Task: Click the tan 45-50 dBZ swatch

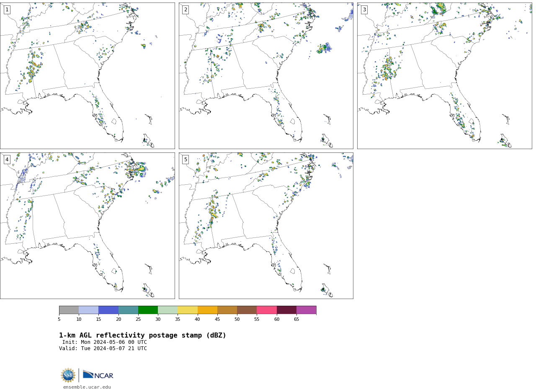Action: (x=227, y=310)
